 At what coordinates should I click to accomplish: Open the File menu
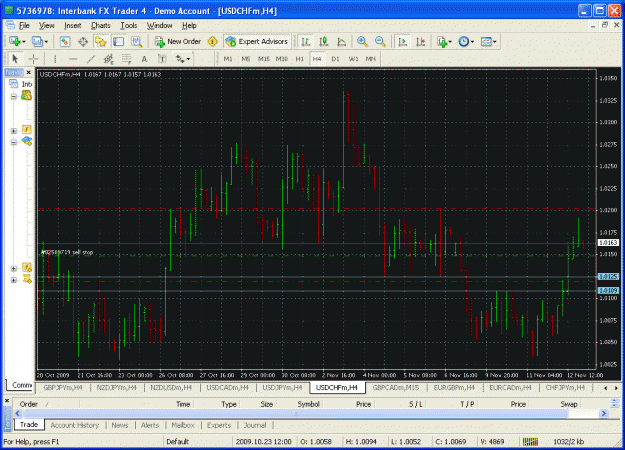[x=24, y=26]
